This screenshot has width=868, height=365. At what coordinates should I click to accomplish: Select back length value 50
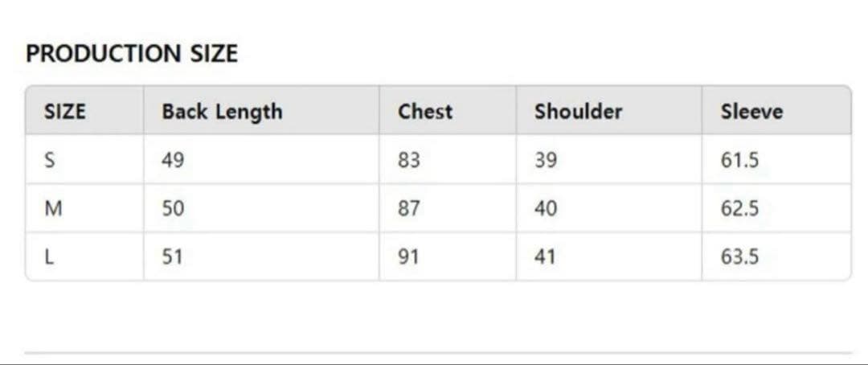173,209
